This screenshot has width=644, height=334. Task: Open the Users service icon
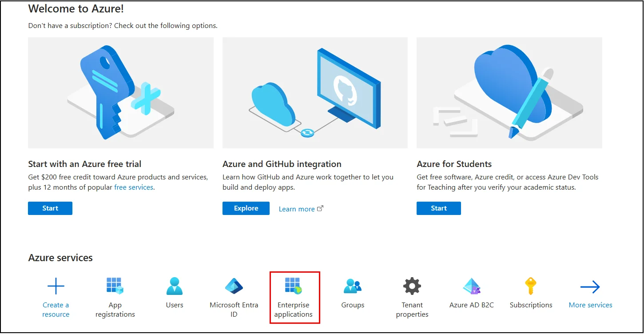point(175,286)
